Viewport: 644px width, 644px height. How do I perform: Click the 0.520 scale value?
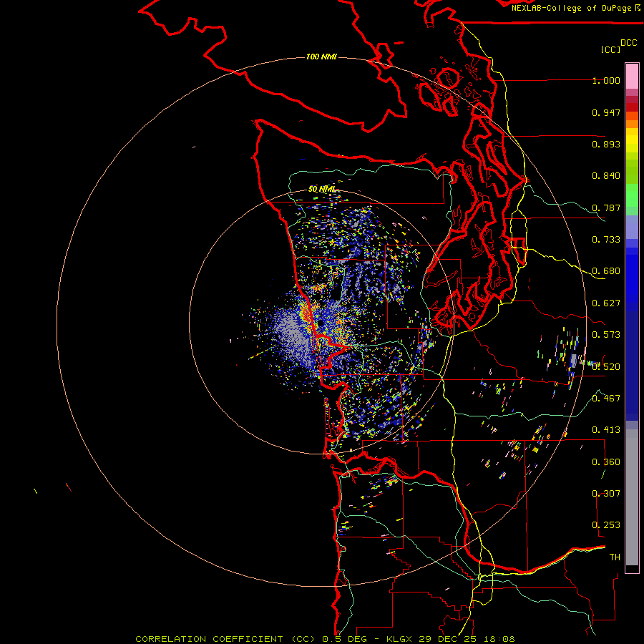pos(606,367)
